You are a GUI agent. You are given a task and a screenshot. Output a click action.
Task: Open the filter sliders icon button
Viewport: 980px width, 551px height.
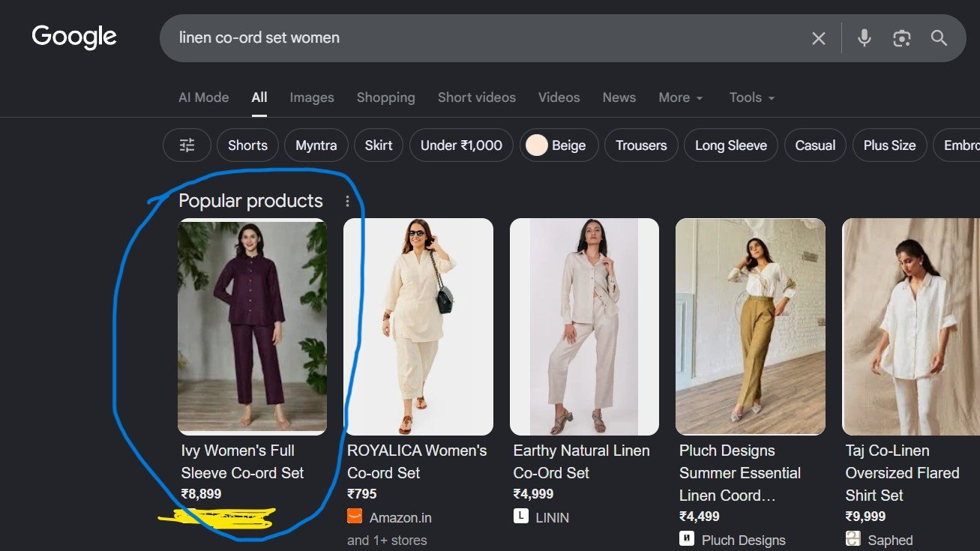[x=187, y=145]
